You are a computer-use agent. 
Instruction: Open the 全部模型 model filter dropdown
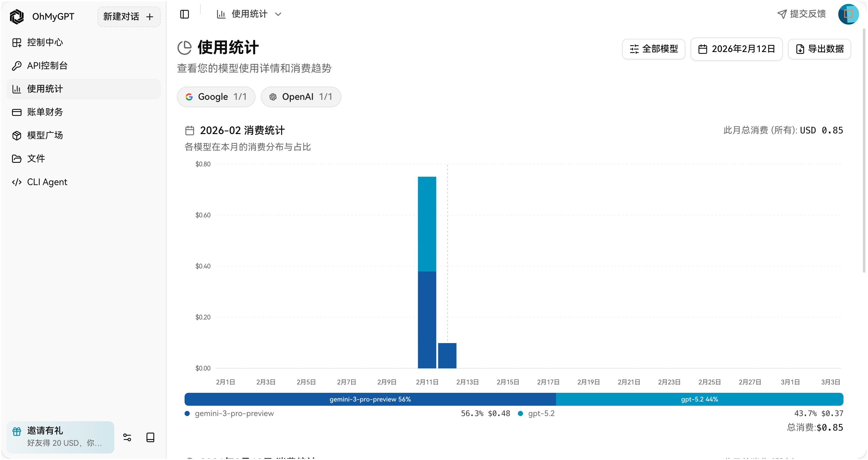(x=653, y=49)
